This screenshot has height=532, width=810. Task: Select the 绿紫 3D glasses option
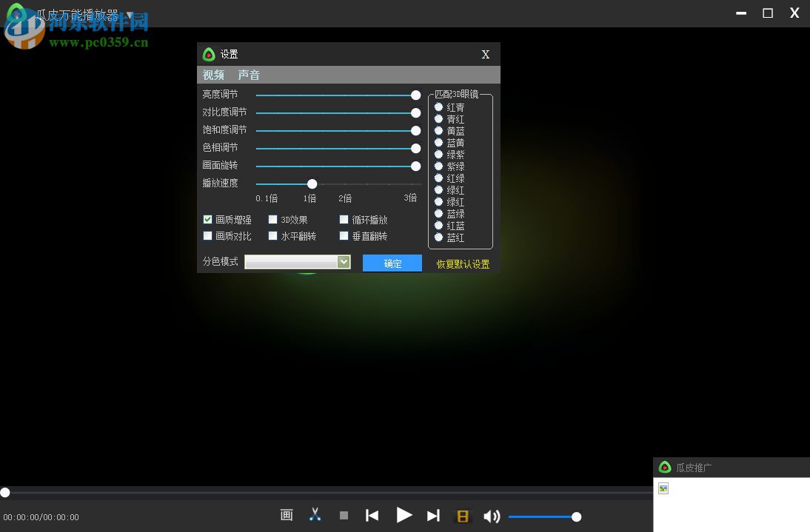coord(438,155)
